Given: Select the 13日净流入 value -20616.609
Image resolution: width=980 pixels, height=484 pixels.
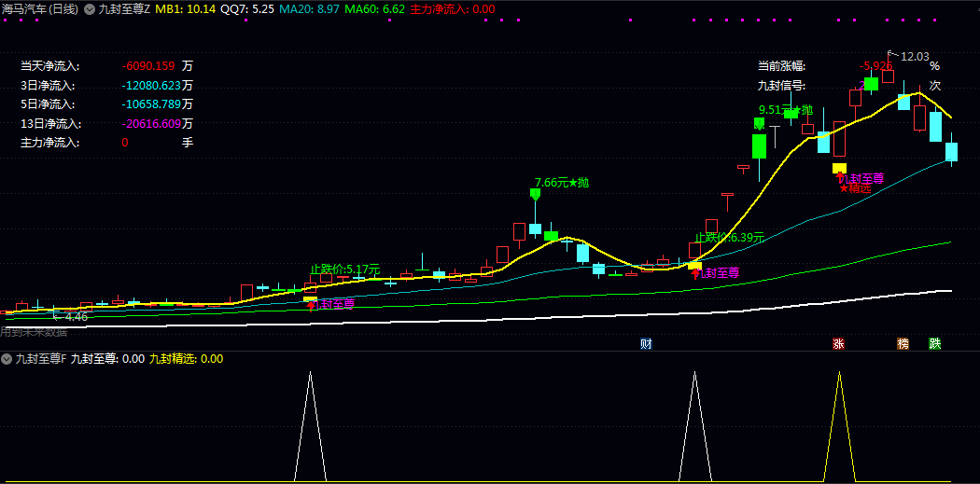Looking at the screenshot, I should tap(151, 124).
